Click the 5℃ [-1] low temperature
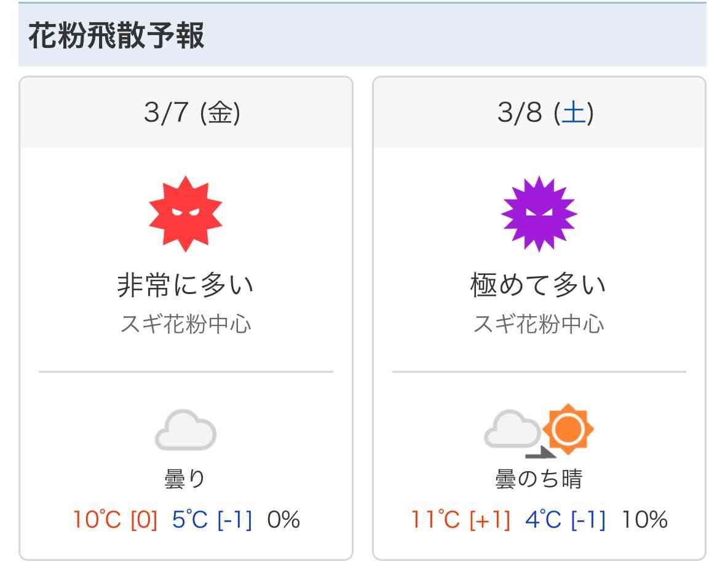Image resolution: width=725 pixels, height=588 pixels. [212, 520]
